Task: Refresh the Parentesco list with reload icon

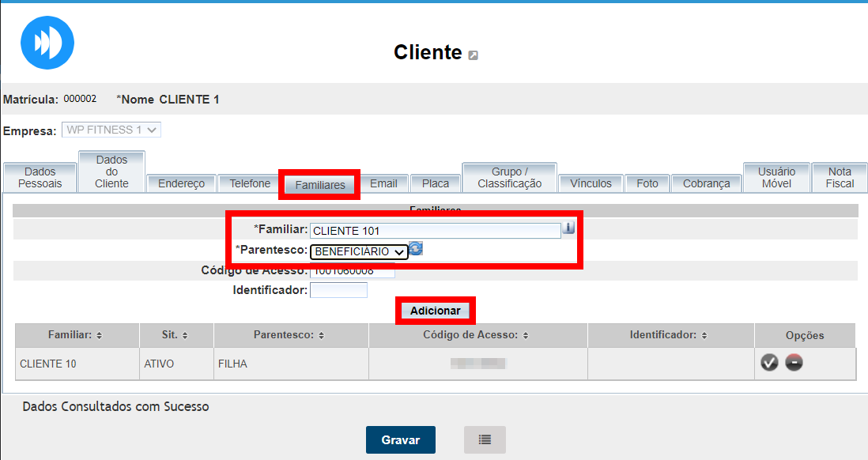Action: (416, 249)
